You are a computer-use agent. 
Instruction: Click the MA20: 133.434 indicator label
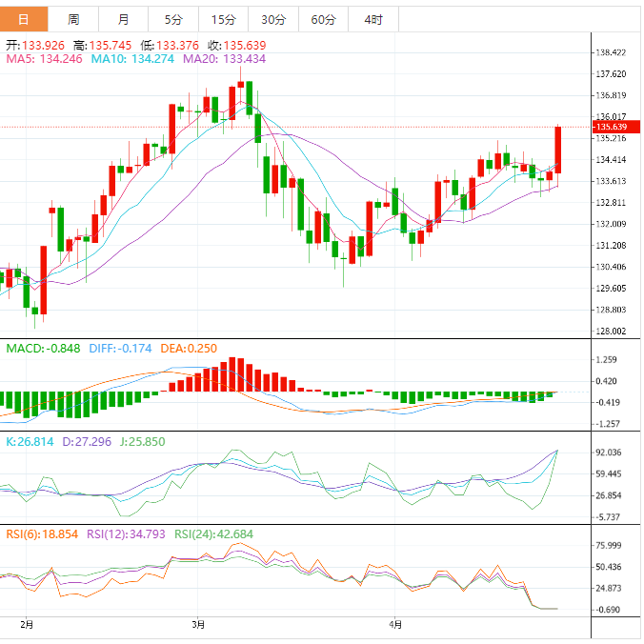pos(224,59)
